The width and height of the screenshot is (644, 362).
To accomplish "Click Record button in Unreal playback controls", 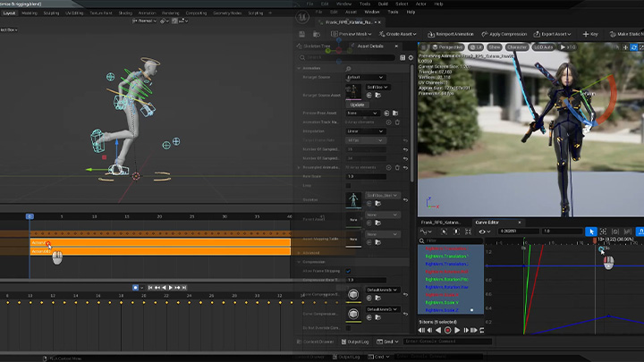I will click(448, 330).
